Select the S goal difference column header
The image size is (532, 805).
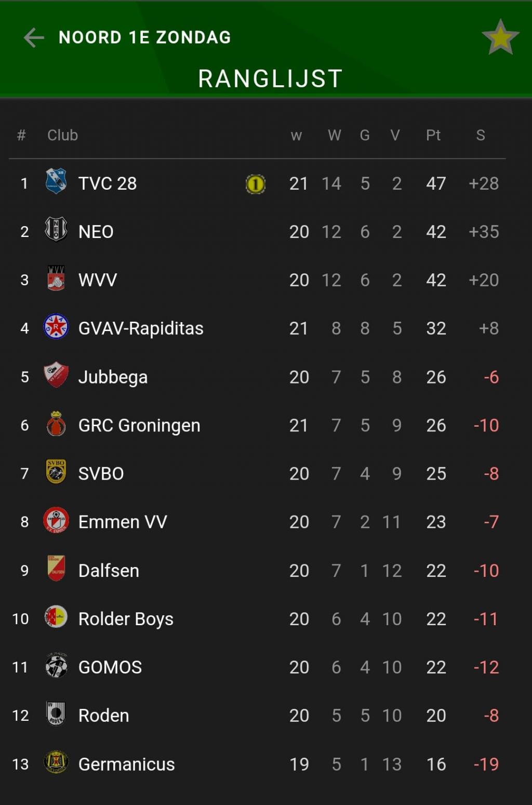(x=481, y=135)
